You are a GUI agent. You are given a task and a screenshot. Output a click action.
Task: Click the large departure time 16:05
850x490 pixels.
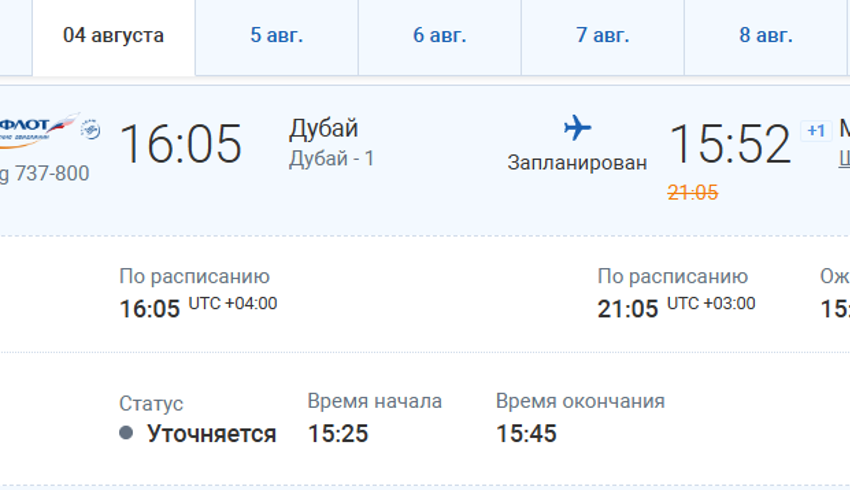pyautogui.click(x=181, y=144)
